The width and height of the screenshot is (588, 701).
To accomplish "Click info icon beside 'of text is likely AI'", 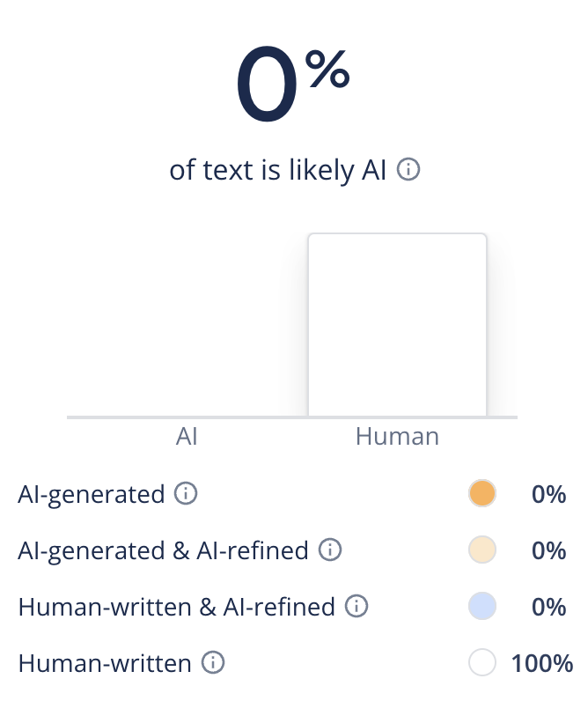I will 408,170.
